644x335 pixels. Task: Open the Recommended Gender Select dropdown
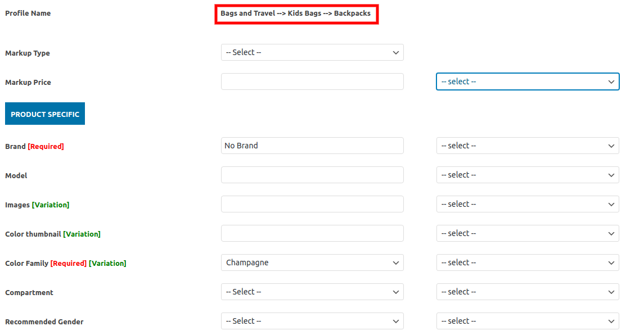(312, 321)
